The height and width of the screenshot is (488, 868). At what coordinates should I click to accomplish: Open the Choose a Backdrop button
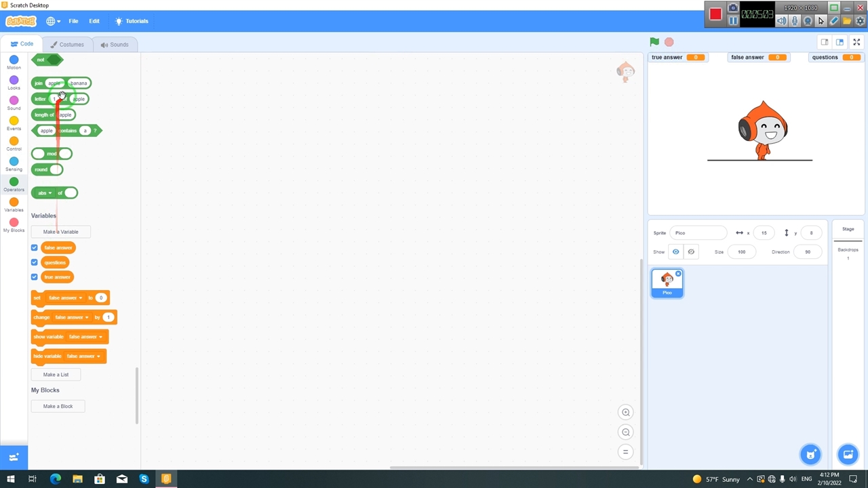pos(848,454)
